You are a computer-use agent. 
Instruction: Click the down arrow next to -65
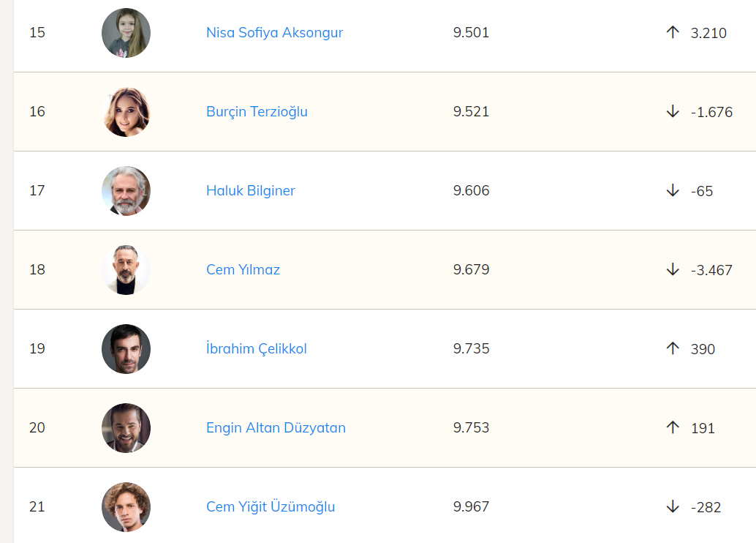tap(673, 191)
